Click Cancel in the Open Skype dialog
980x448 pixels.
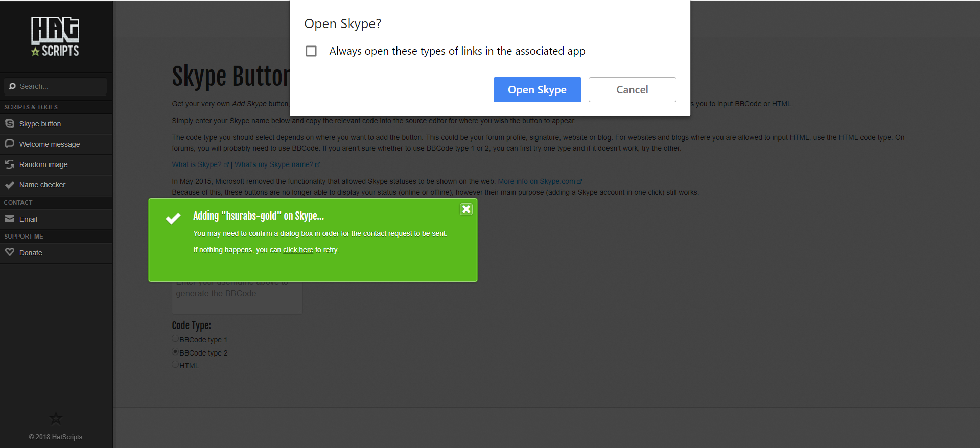coord(632,89)
